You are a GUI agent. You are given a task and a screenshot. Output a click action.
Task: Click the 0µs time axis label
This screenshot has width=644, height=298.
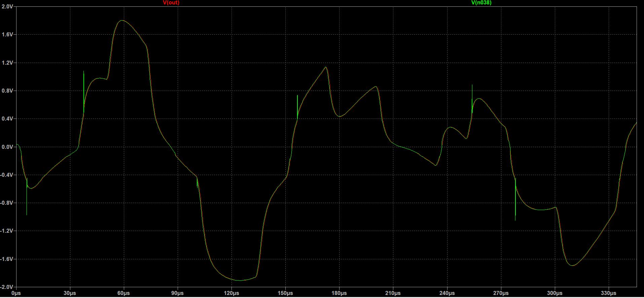(x=16, y=293)
